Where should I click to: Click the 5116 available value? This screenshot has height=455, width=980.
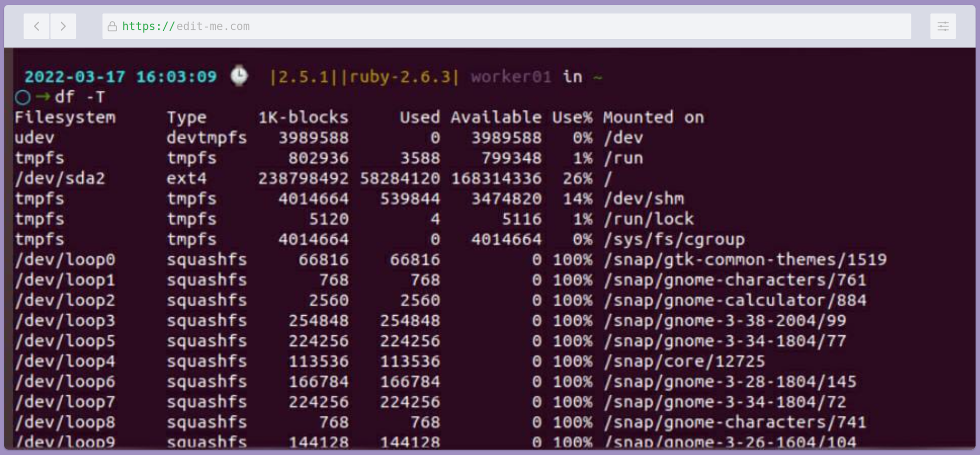click(522, 219)
